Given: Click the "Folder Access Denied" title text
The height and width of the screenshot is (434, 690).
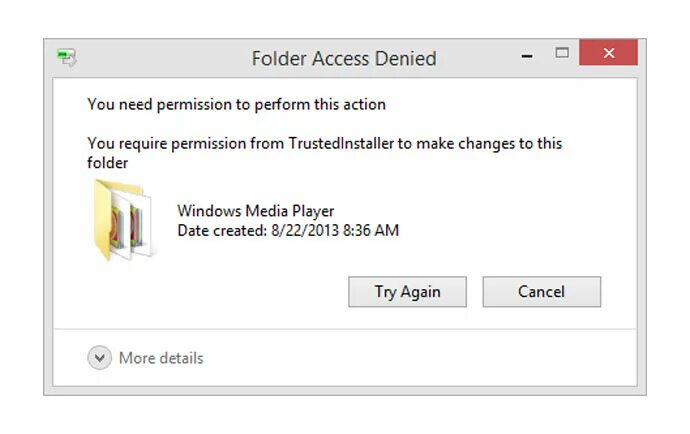Looking at the screenshot, I should click(344, 58).
